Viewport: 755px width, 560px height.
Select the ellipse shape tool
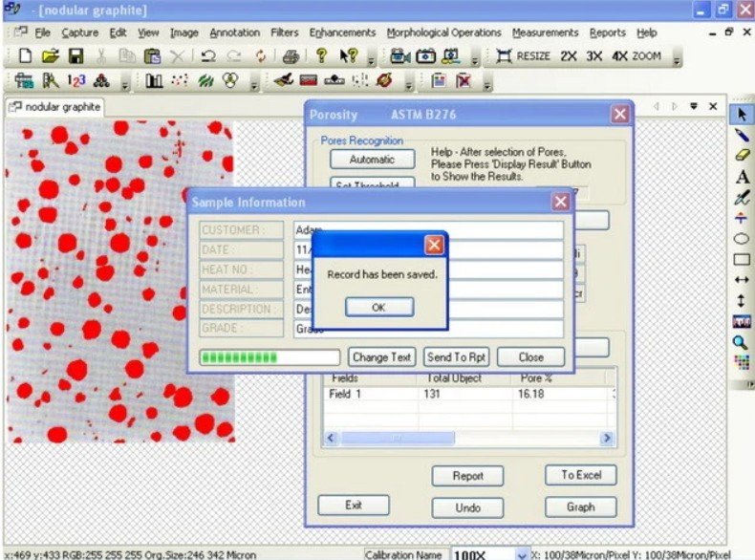point(742,238)
